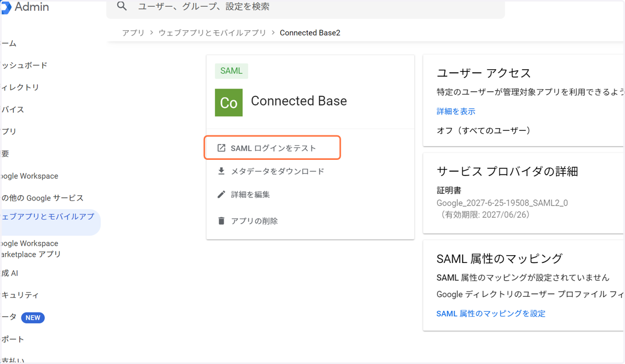This screenshot has width=625, height=364.
Task: Click the Google Admin logo icon
Action: (x=6, y=7)
